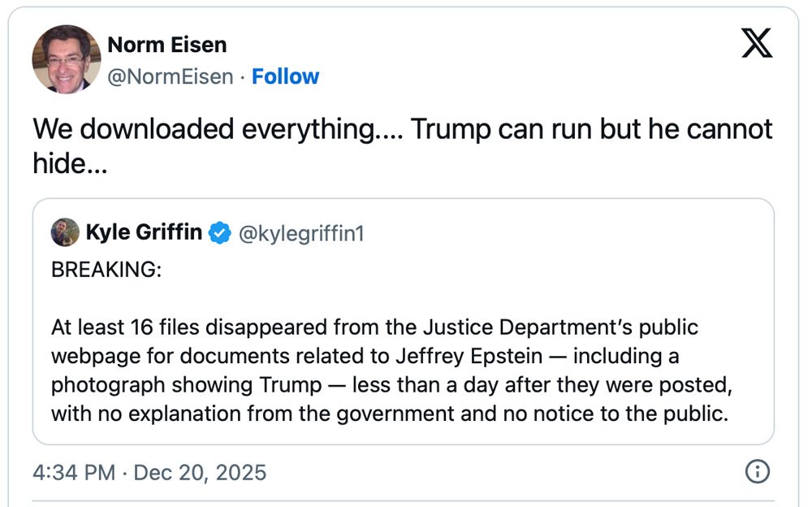Click Kyle Griffin's small avatar
The width and height of the screenshot is (812, 507).
pyautogui.click(x=65, y=232)
